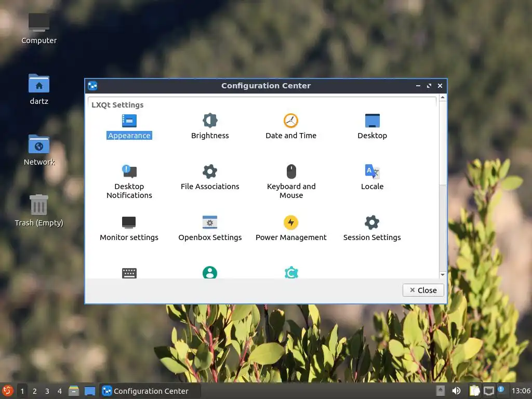Open the File Associations gear icon
This screenshot has height=399, width=532.
[210, 171]
